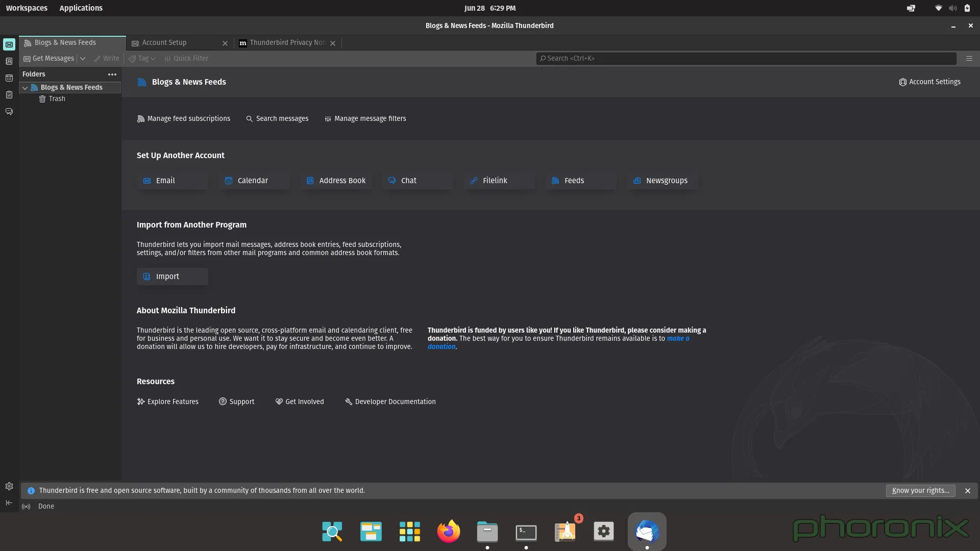Open Developer Documentation resource

[390, 402]
